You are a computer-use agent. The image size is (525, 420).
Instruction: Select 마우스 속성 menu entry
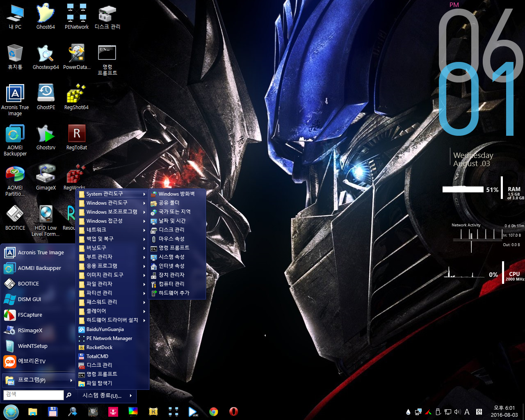177,239
